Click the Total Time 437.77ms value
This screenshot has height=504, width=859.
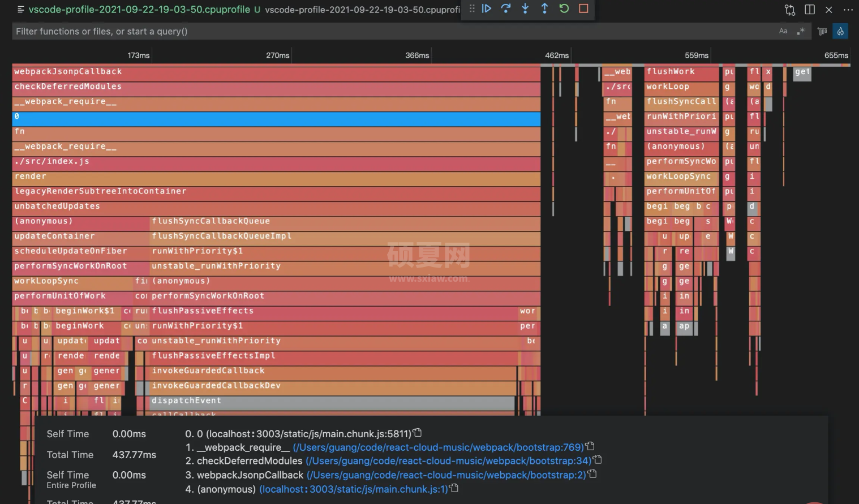click(134, 455)
